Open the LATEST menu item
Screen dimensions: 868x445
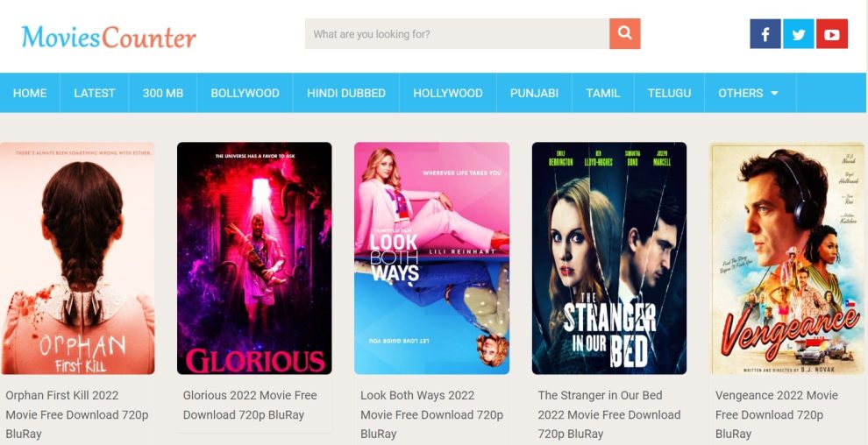tap(95, 93)
